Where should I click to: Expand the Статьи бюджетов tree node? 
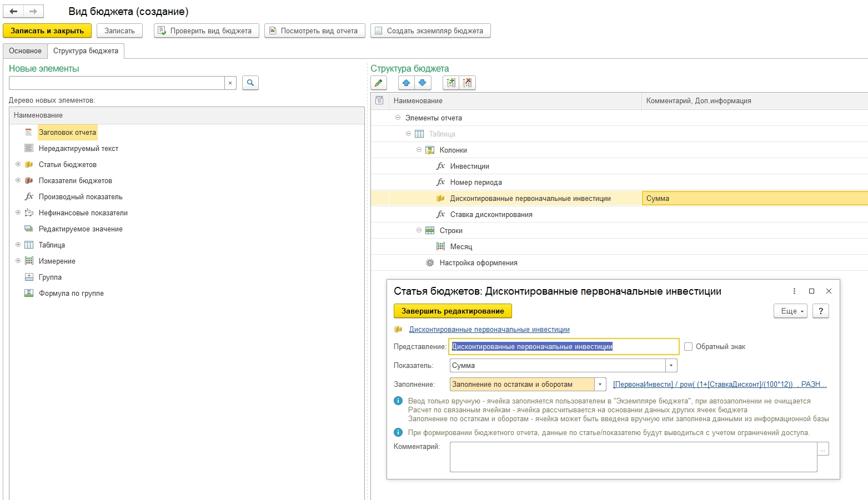coord(18,164)
